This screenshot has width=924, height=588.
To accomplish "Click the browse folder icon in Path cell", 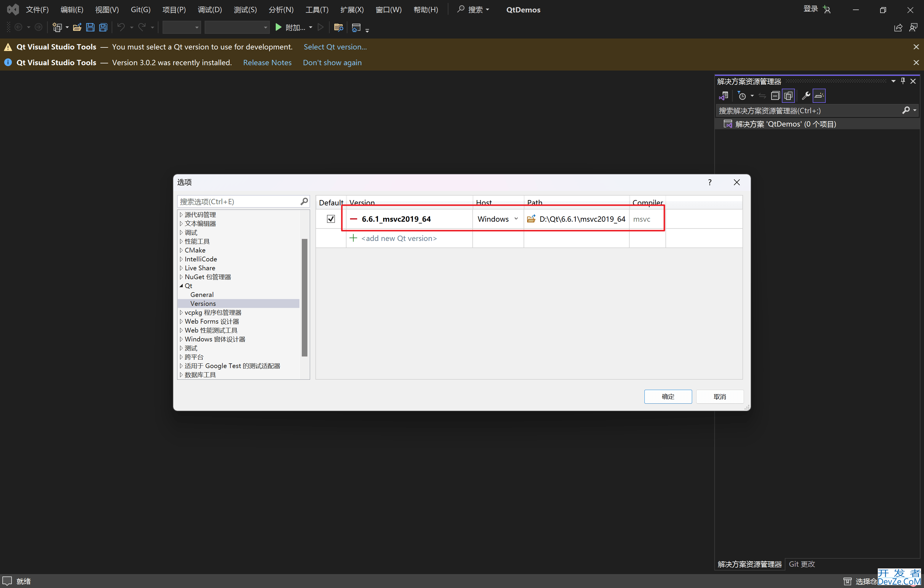I will point(531,218).
